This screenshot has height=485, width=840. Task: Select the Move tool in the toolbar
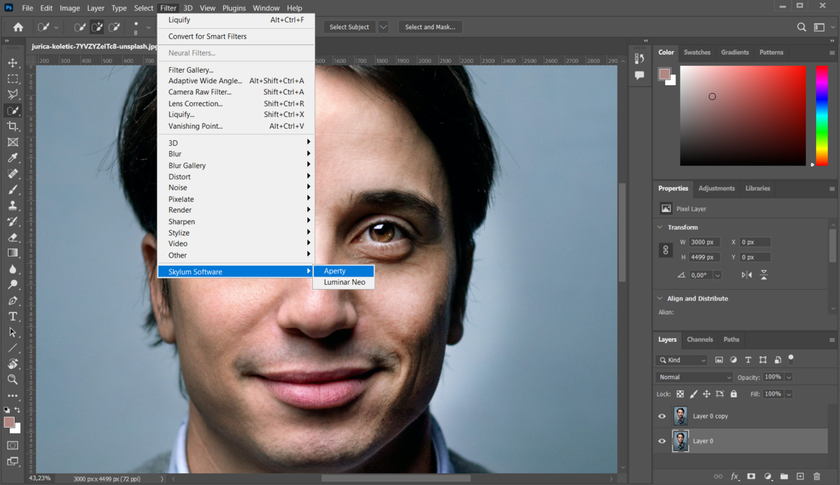click(13, 62)
